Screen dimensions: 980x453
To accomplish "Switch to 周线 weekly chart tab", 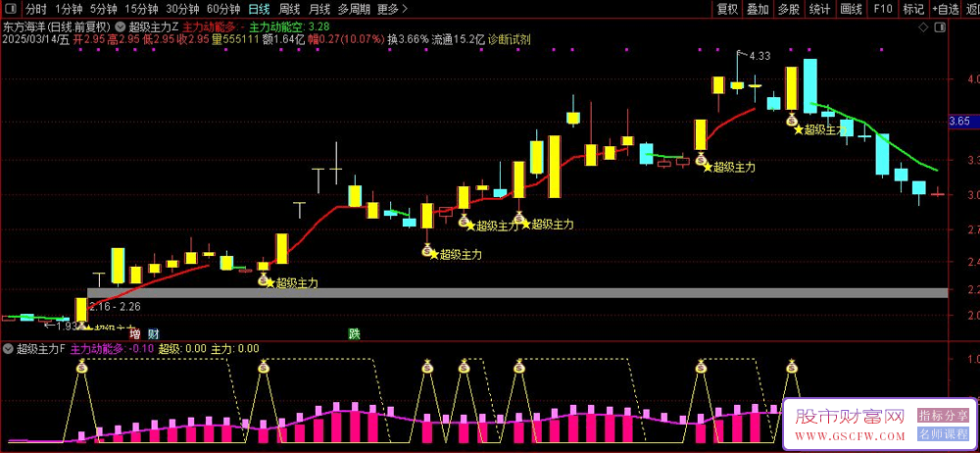I will click(x=289, y=9).
